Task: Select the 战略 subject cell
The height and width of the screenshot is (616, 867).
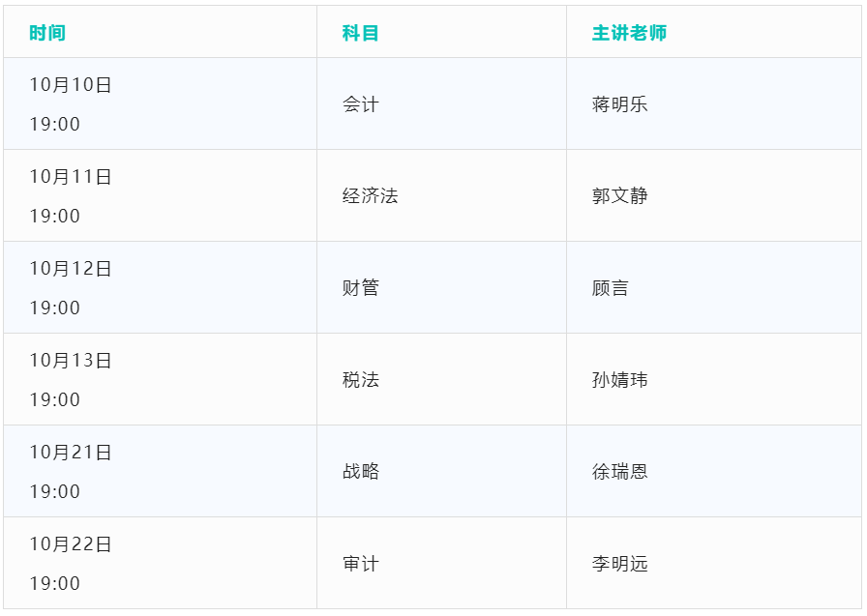Action: point(360,472)
